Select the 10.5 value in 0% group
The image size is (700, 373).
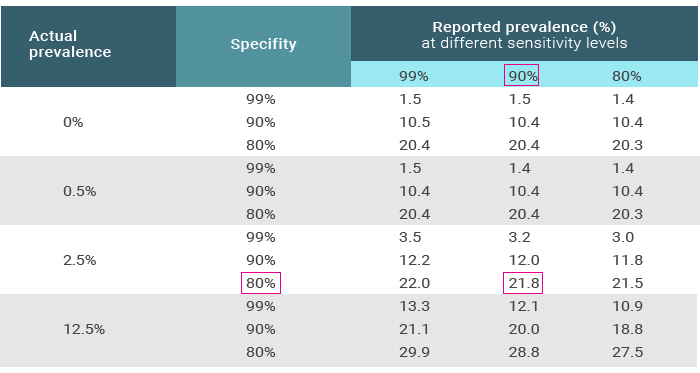[414, 122]
